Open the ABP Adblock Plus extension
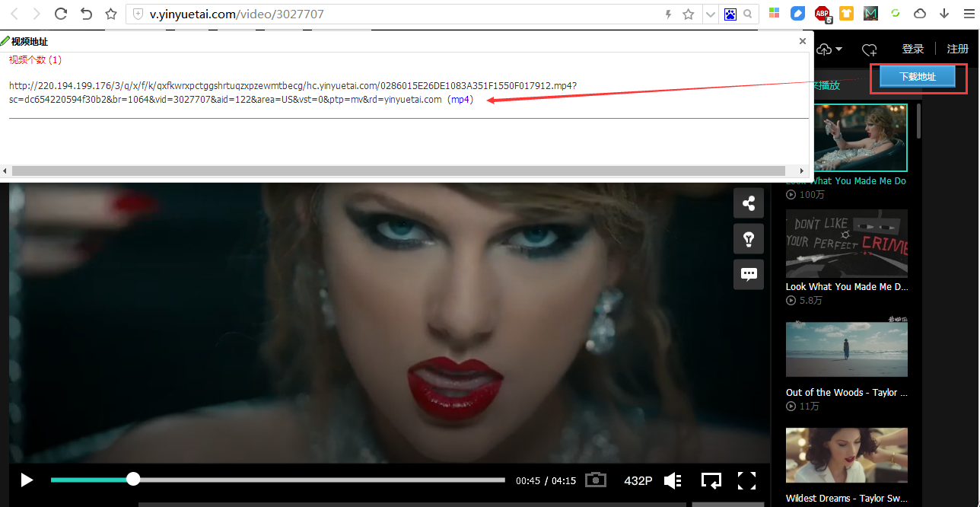Image resolution: width=980 pixels, height=507 pixels. click(x=822, y=14)
